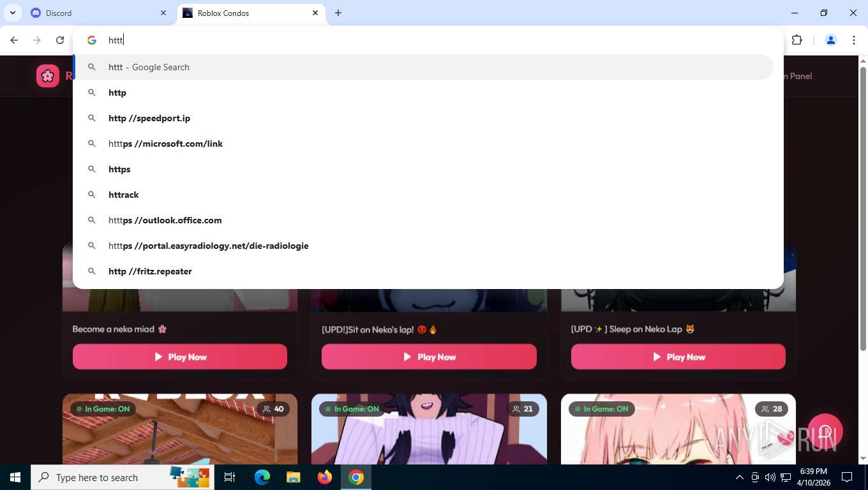This screenshot has height=490, width=868.
Task: Open the tab search dropdown arrow
Action: pos(12,13)
